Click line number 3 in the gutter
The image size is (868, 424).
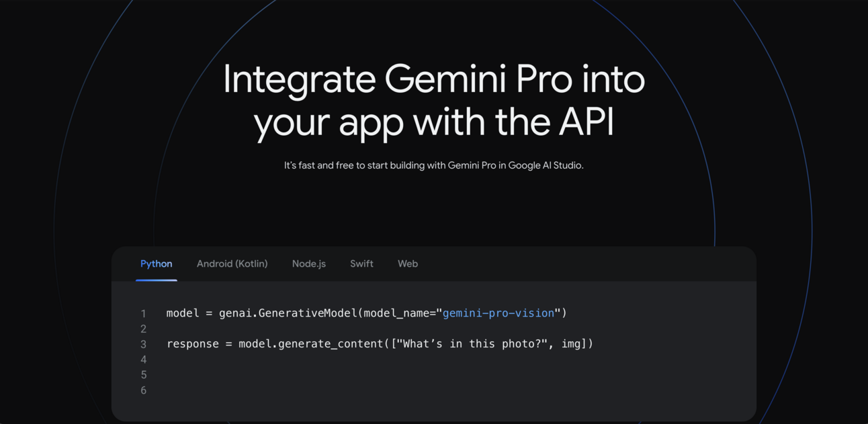click(x=143, y=343)
